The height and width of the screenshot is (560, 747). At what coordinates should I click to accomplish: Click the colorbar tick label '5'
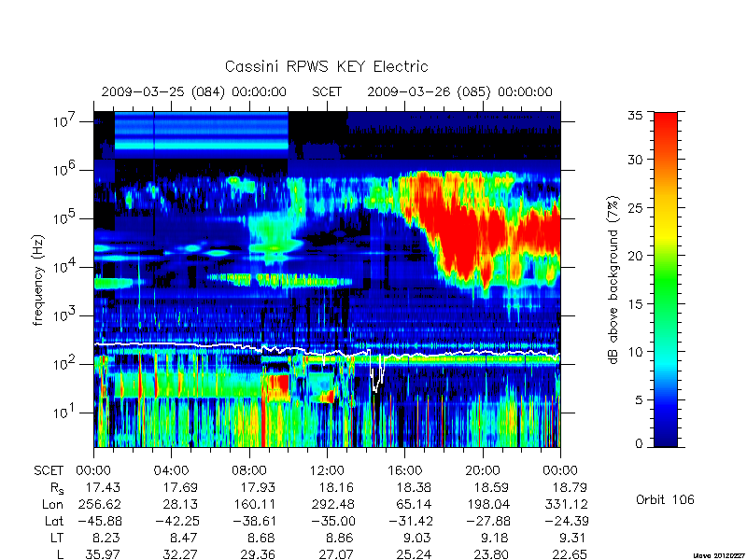[639, 399]
